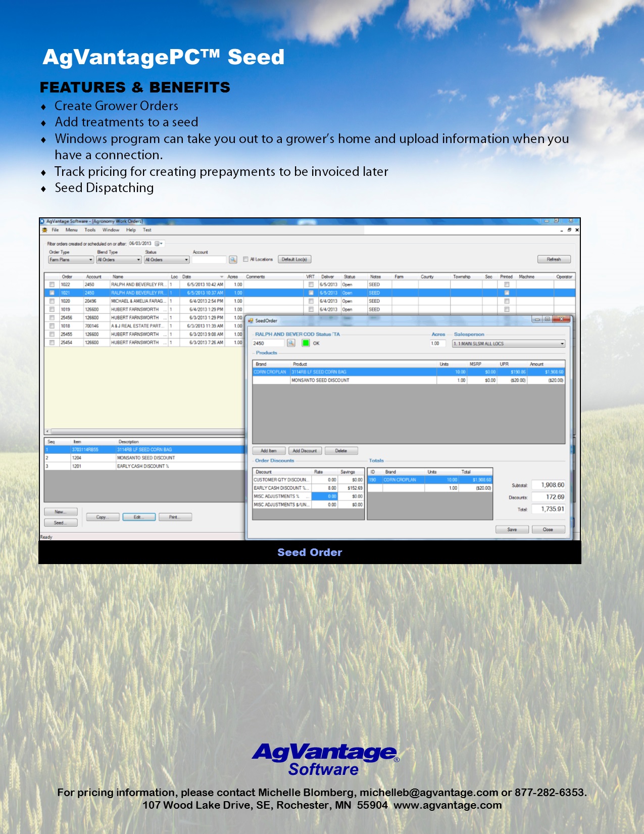Screen dimensions: 644x834
Task: Select the CORN CROPLAN row in Totals
Action: tap(430, 480)
